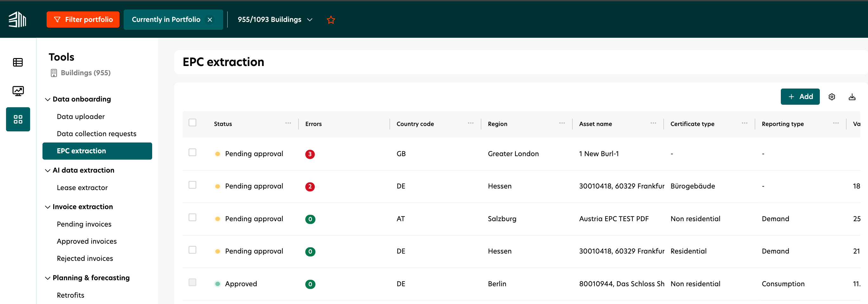Image resolution: width=868 pixels, height=304 pixels.
Task: Click the Add button
Action: coord(800,97)
